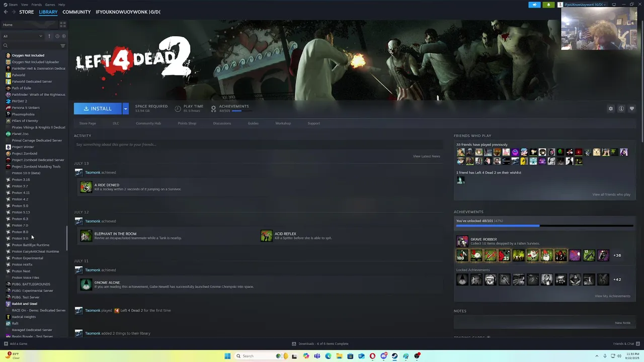644x362 pixels.
Task: Click the Add a Game plus icon
Action: [x=6, y=344]
